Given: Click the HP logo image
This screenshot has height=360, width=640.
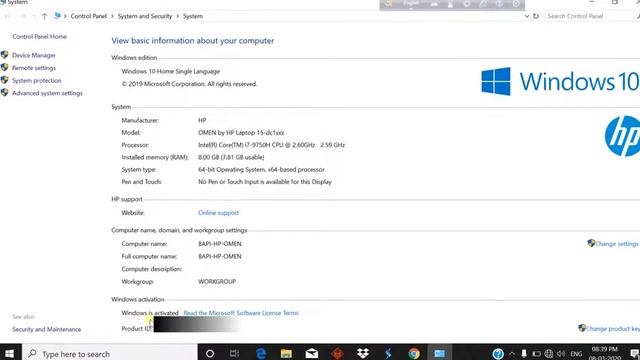Looking at the screenshot, I should (622, 136).
